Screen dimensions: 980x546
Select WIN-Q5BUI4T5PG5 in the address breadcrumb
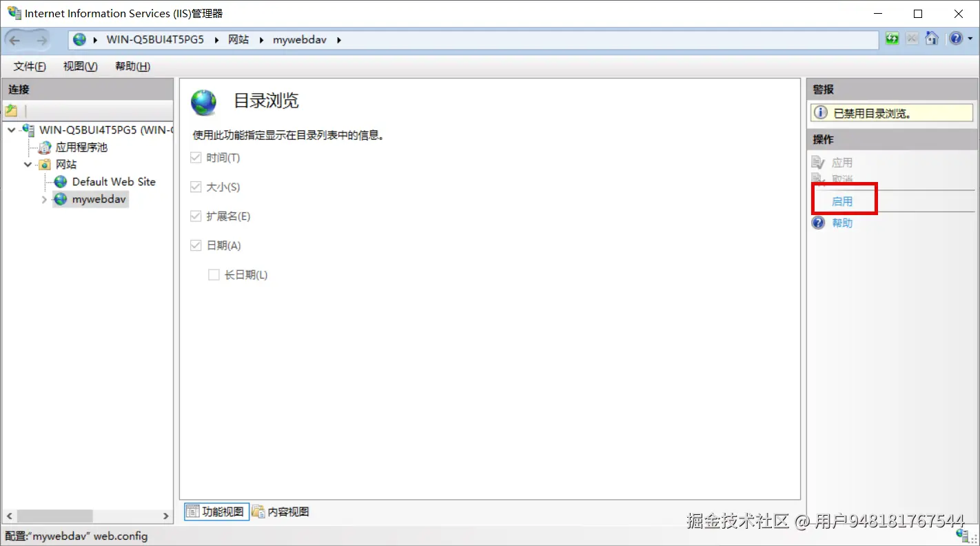point(155,40)
